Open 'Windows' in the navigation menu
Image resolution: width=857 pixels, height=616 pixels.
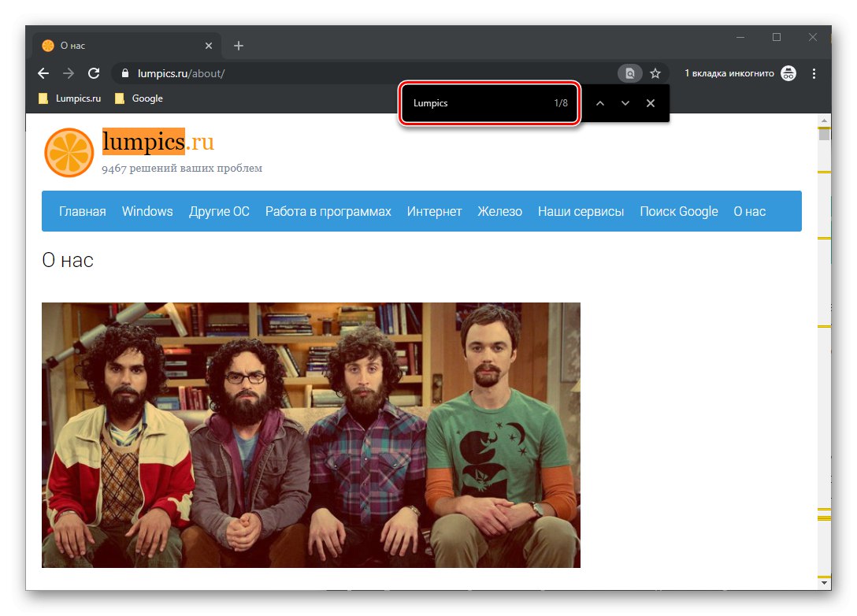pos(147,212)
